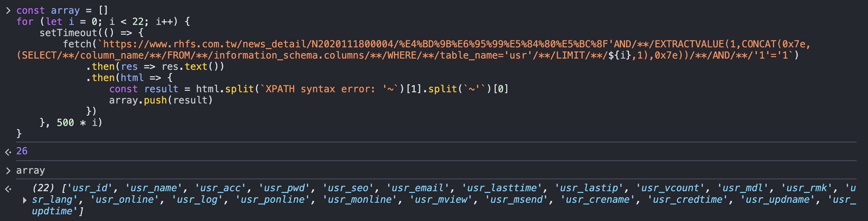Click 'usr_pwd' in the array output

pyautogui.click(x=284, y=188)
